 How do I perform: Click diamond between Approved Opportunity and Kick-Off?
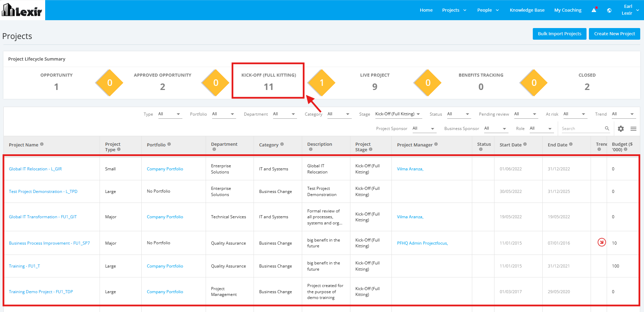tap(216, 83)
